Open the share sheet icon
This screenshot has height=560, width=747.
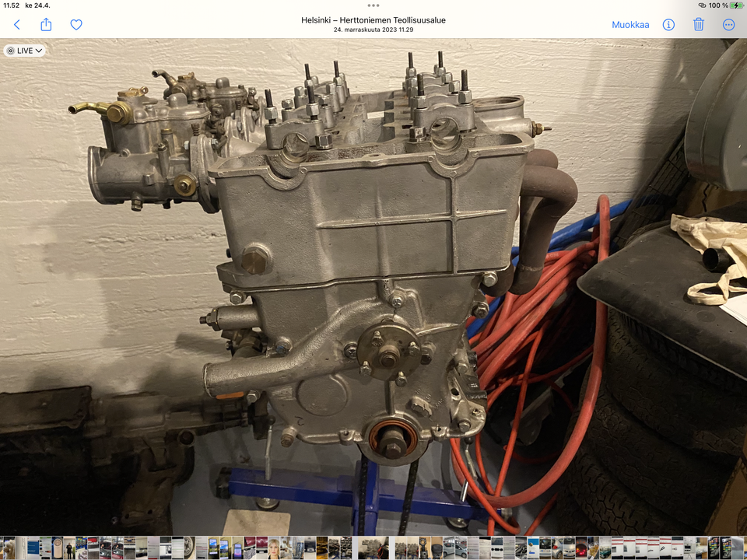[x=46, y=24]
